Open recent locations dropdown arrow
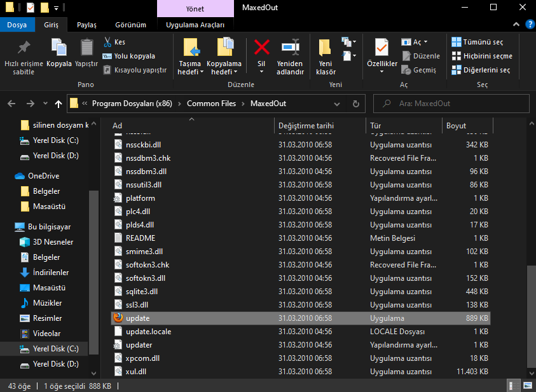Image resolution: width=536 pixels, height=392 pixels. [45, 104]
